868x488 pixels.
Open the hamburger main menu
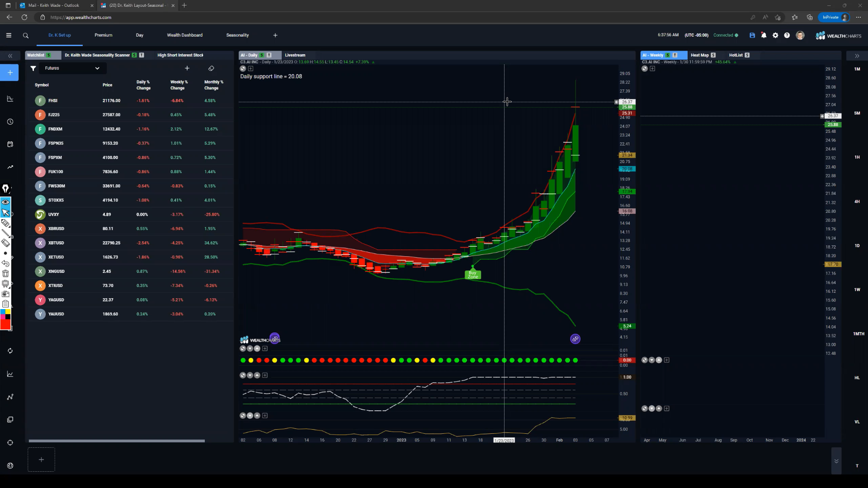9,35
